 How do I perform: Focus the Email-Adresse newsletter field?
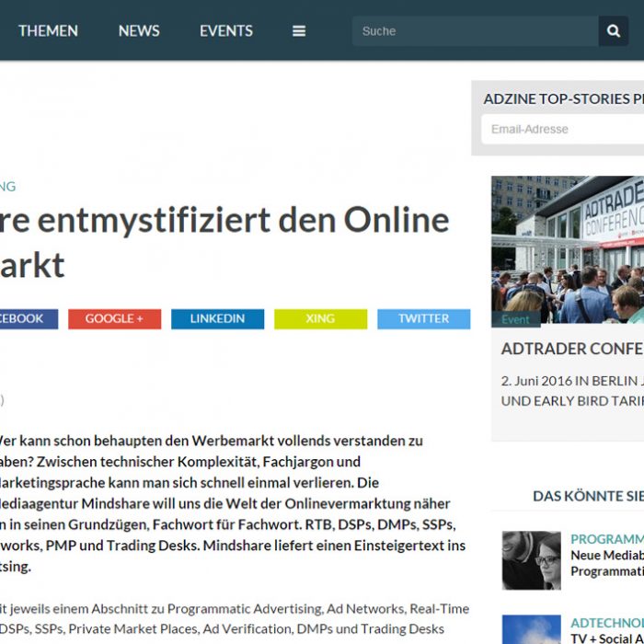click(563, 129)
